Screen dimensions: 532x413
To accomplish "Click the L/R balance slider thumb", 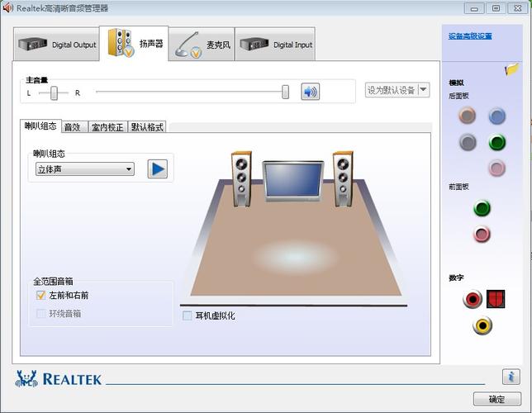I will (54, 93).
